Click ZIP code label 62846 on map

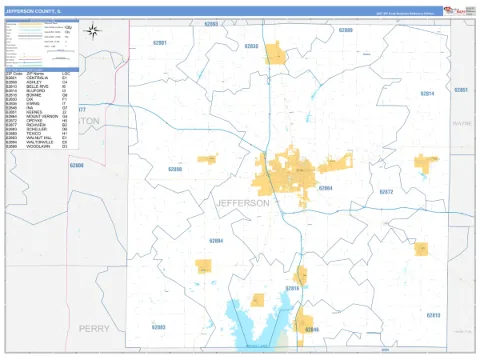click(312, 330)
